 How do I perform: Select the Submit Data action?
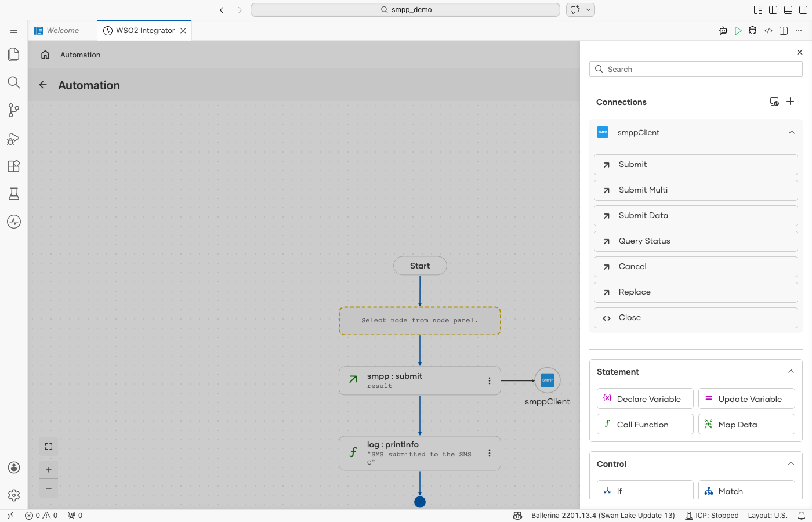coord(696,216)
